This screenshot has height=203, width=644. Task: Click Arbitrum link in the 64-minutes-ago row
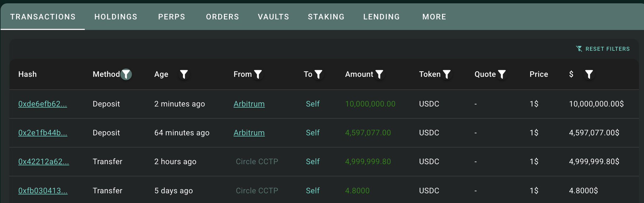point(249,133)
